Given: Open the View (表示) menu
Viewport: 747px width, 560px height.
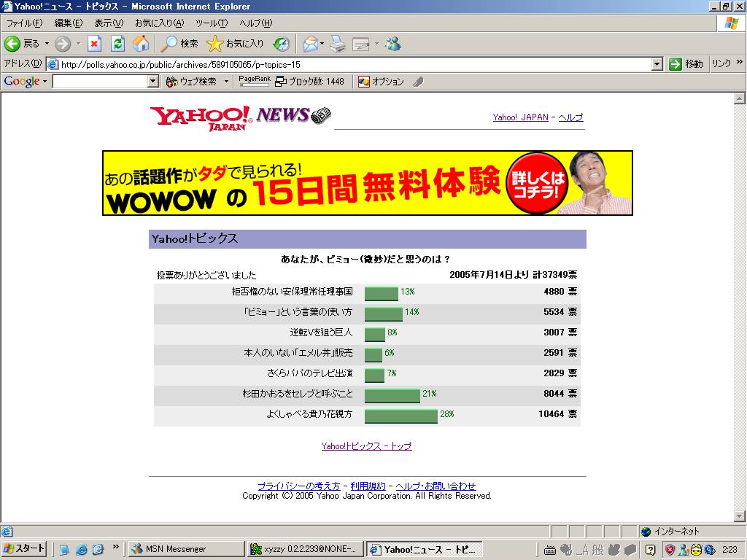Looking at the screenshot, I should click(x=109, y=23).
